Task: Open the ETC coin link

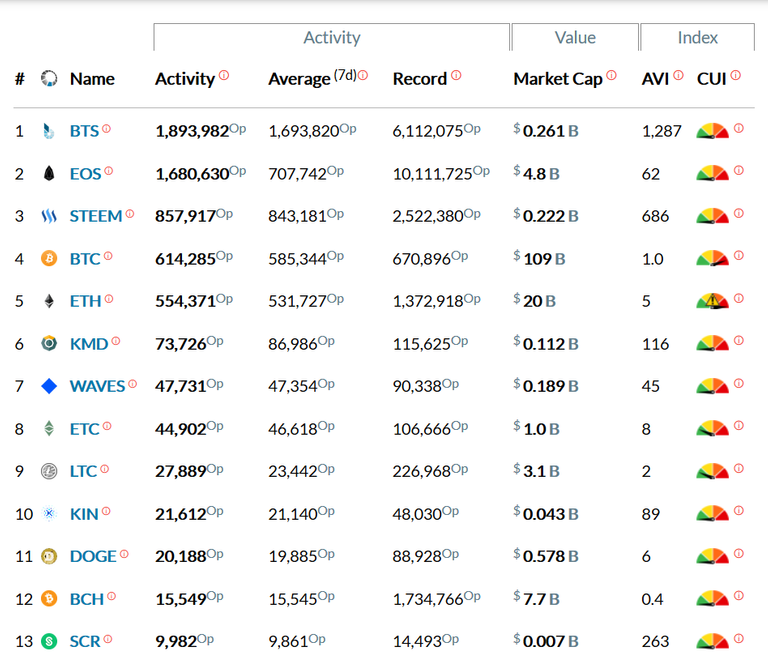Action: 84,429
